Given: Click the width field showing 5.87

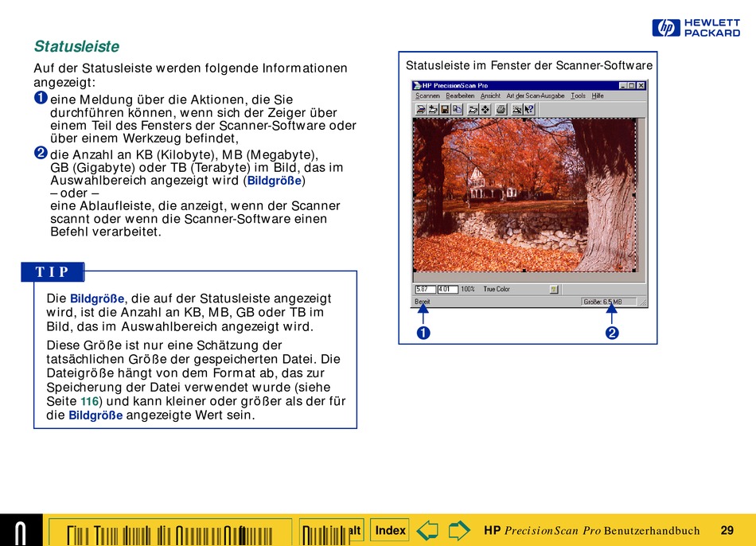Looking at the screenshot, I should pyautogui.click(x=425, y=290).
